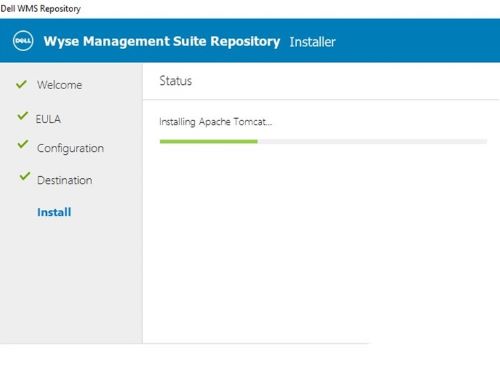Click the 'Installer' header label
This screenshot has height=374, width=500.
312,42
